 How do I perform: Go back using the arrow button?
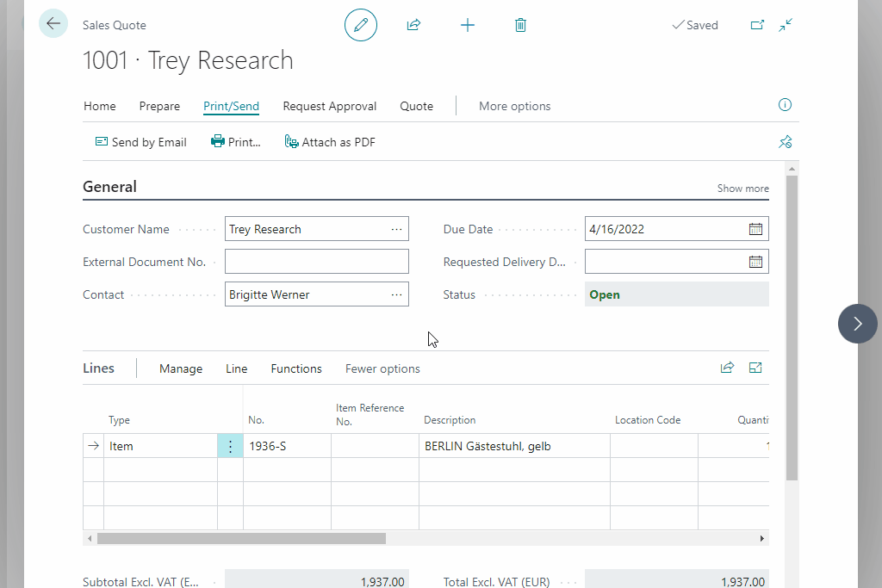[x=53, y=23]
